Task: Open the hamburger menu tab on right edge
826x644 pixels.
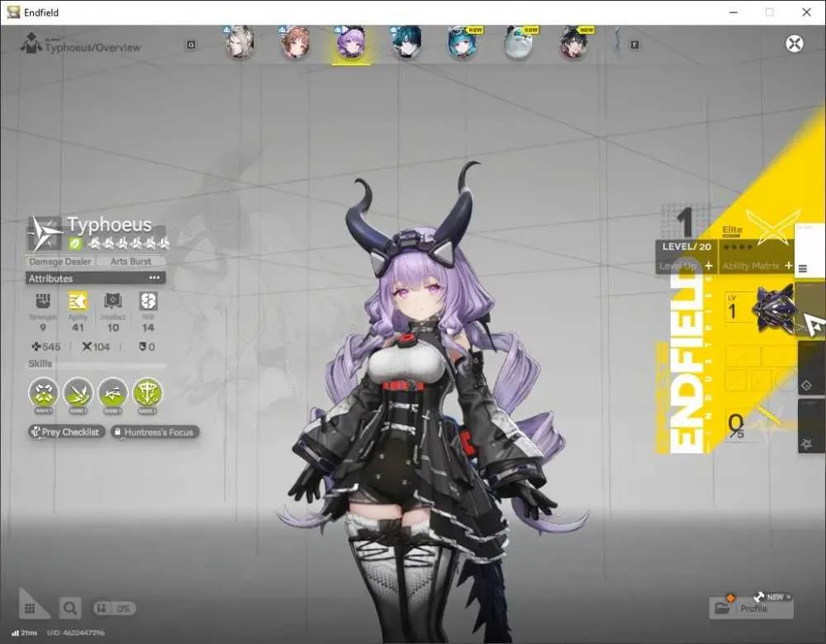Action: click(x=804, y=268)
